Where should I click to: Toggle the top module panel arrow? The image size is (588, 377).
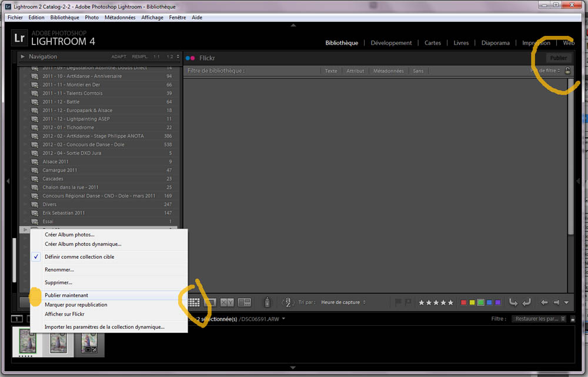[293, 25]
